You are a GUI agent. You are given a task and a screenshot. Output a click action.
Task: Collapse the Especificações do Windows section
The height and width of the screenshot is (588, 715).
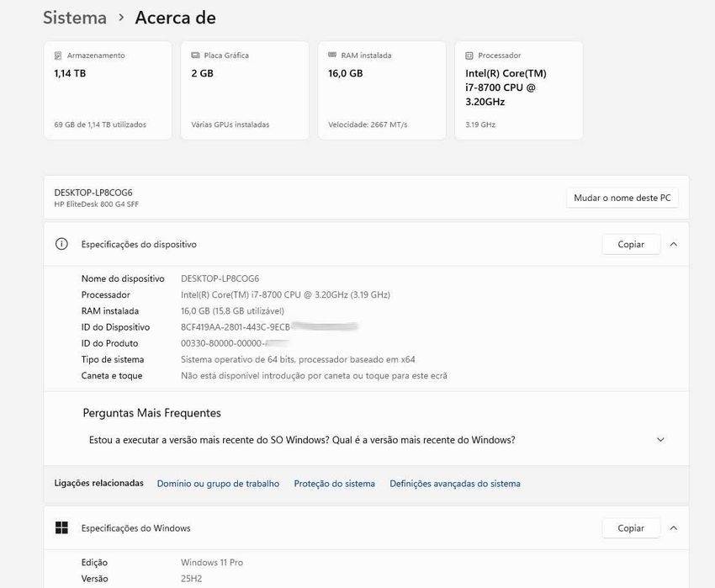click(673, 528)
